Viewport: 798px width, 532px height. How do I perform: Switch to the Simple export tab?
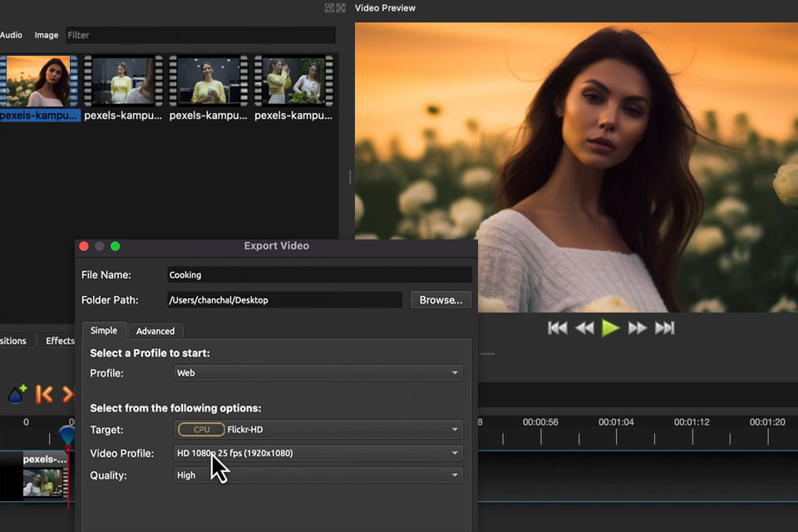[x=104, y=330]
